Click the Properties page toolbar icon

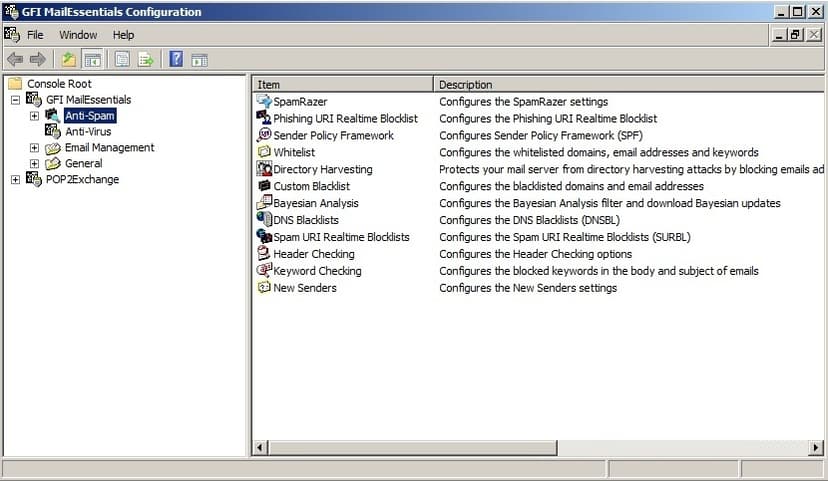pyautogui.click(x=122, y=59)
